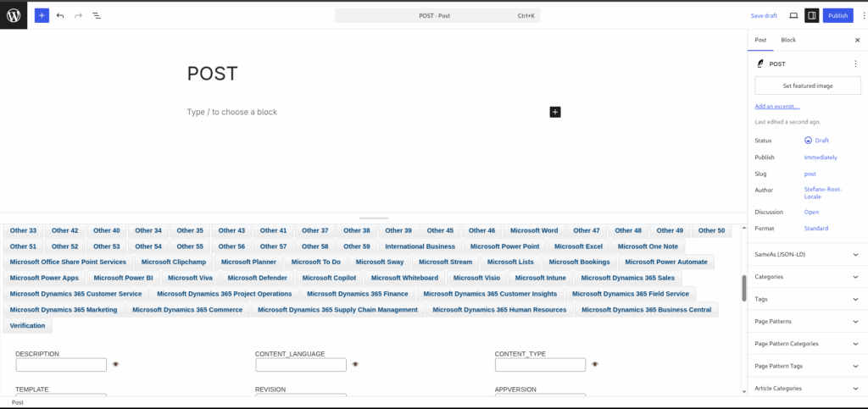Click the Add an excerpt link
This screenshot has width=868, height=409.
[776, 106]
